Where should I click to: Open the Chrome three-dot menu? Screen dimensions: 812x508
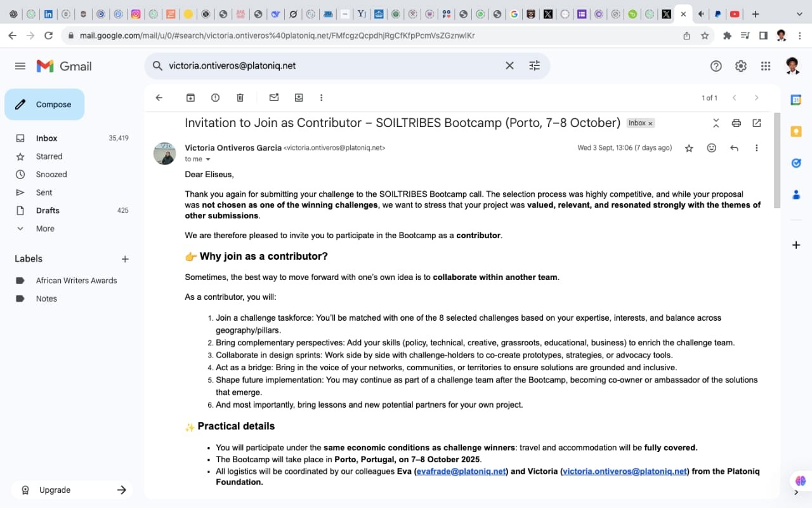point(800,36)
